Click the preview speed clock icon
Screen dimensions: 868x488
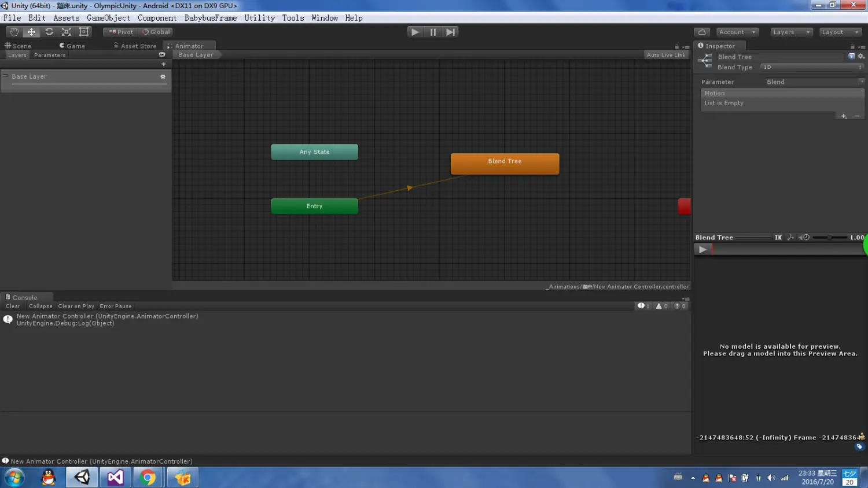click(x=804, y=238)
